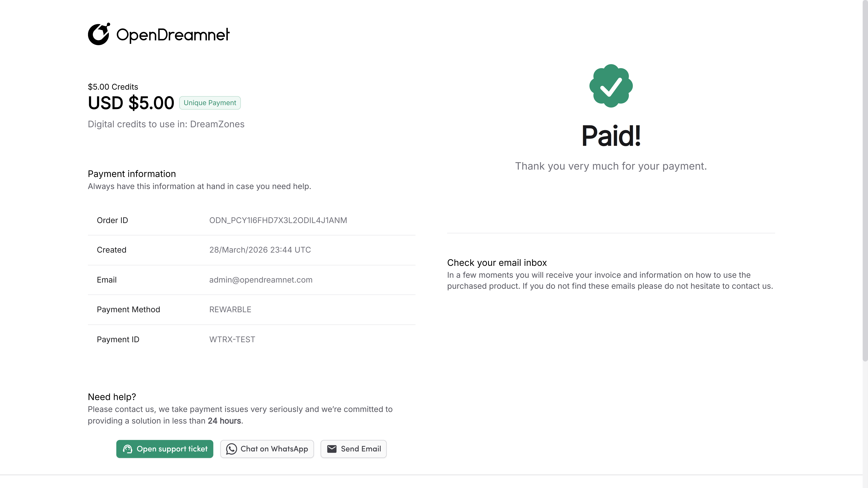
Task: Click the Digital credits DreamZones description
Action: pyautogui.click(x=166, y=124)
